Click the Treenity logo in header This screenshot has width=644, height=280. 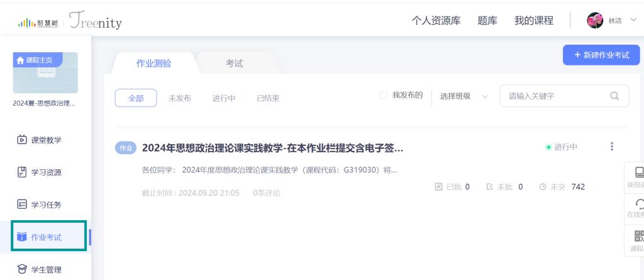(x=96, y=21)
